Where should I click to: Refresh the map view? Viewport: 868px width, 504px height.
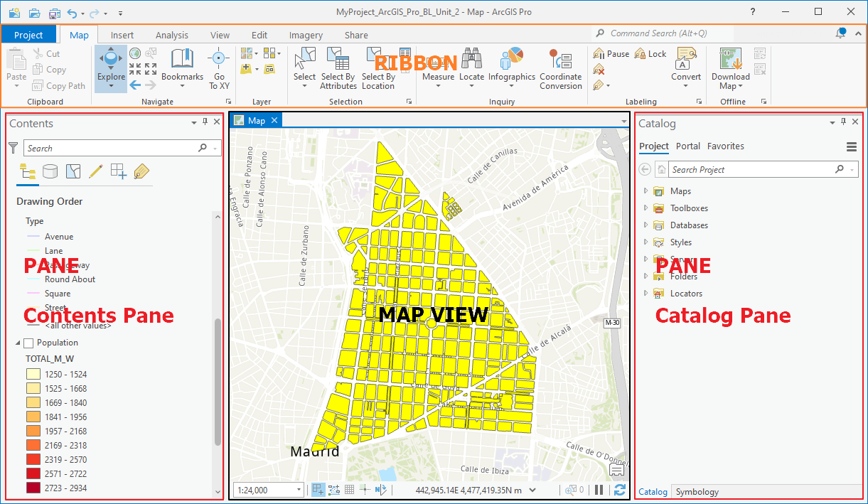point(620,490)
